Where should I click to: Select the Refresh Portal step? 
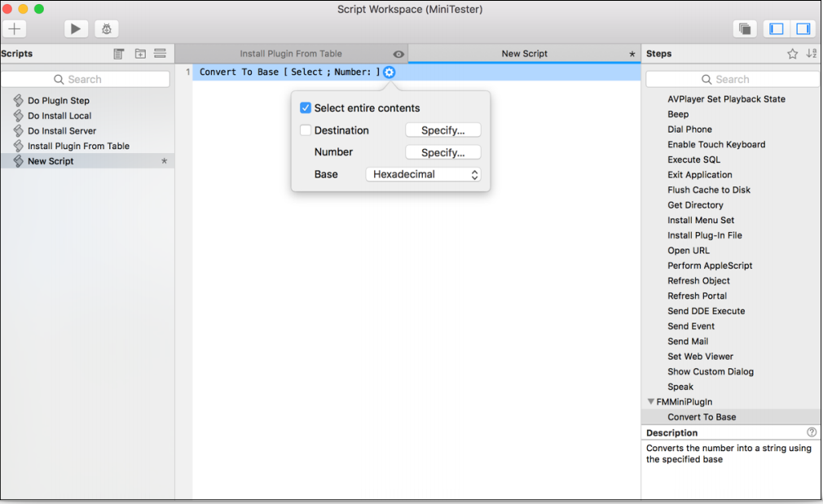[697, 296]
